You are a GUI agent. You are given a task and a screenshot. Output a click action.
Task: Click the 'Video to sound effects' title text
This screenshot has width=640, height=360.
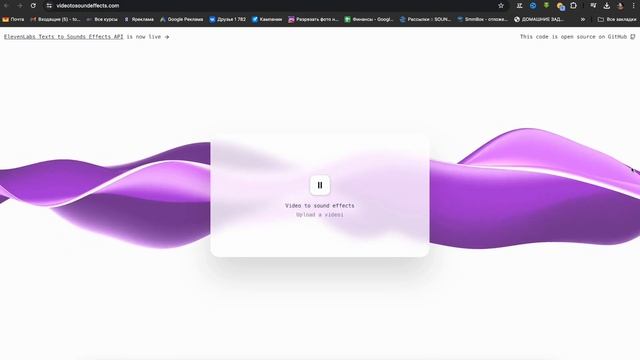click(320, 206)
